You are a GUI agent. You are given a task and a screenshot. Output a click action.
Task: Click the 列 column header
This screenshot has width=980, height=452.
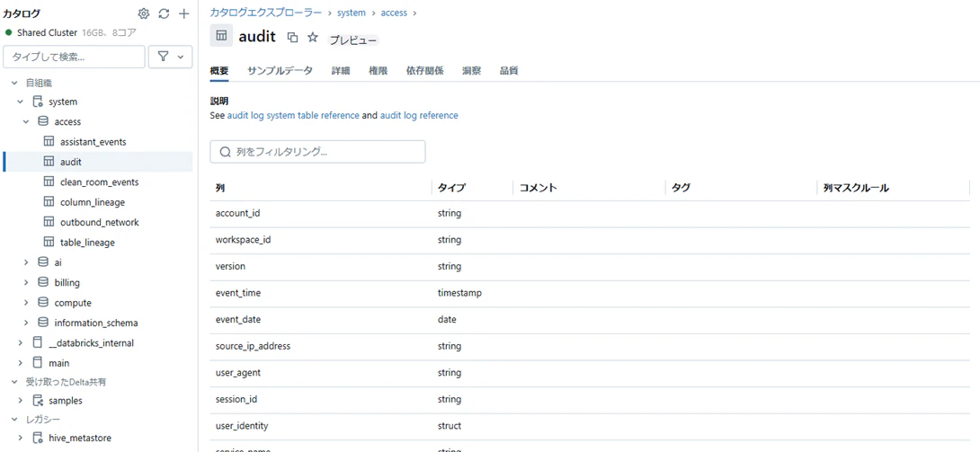(x=220, y=187)
